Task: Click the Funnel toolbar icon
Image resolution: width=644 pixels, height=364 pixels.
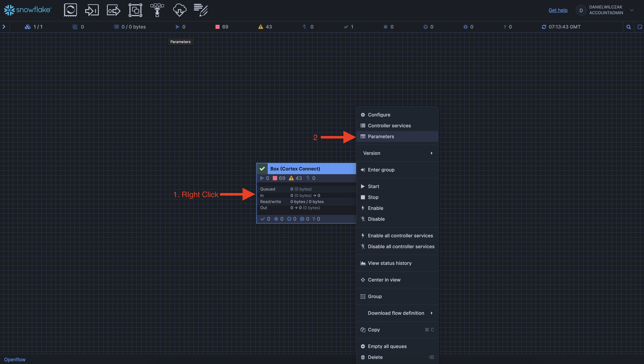Action: coord(157,10)
